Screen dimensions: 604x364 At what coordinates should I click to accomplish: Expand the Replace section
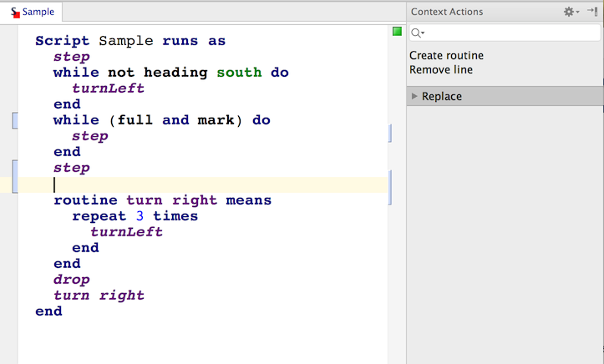click(414, 96)
